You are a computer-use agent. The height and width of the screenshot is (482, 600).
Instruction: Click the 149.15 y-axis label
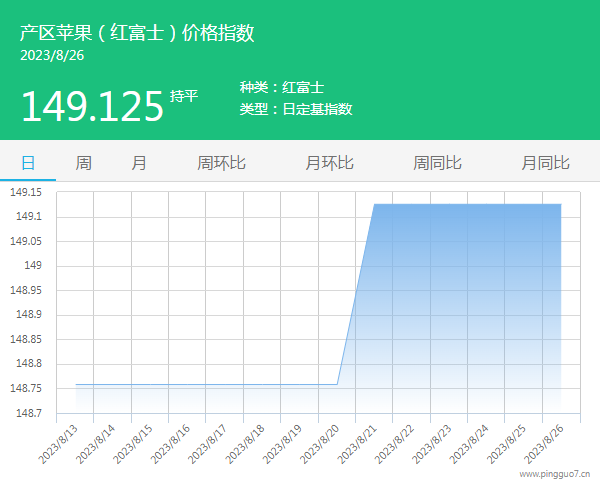[26, 192]
